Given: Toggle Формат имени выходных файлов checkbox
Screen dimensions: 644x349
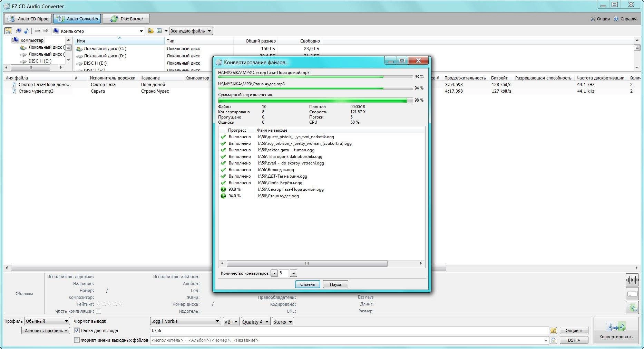Looking at the screenshot, I should [x=77, y=340].
